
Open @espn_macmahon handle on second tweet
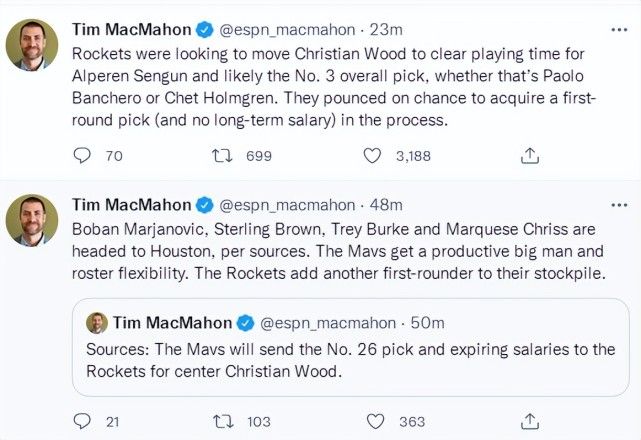288,204
